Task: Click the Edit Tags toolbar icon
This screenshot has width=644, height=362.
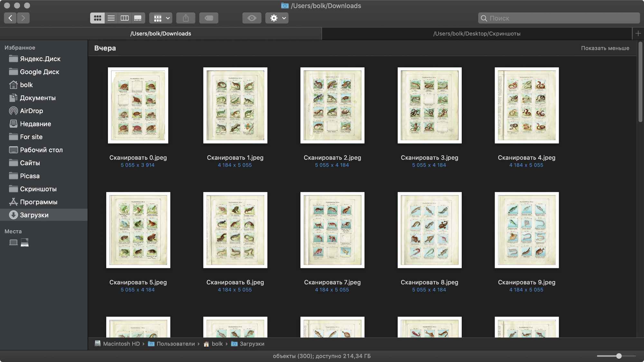Action: pos(209,18)
